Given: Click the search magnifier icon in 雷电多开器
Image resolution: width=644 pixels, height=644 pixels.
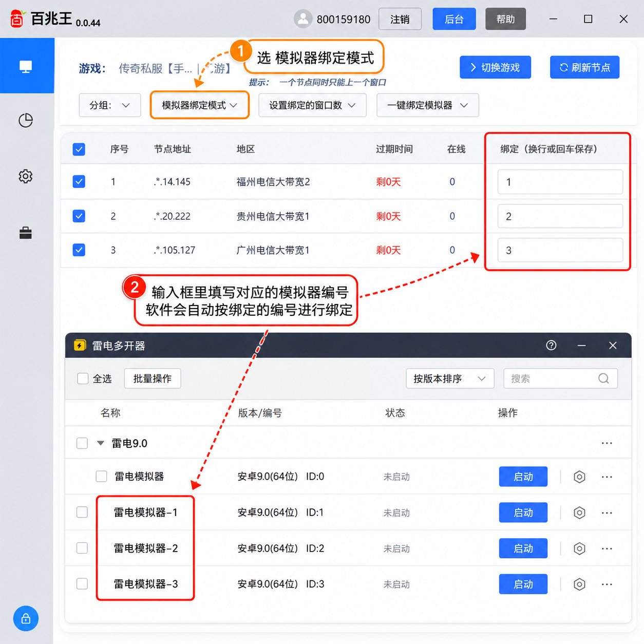Looking at the screenshot, I should (x=603, y=378).
